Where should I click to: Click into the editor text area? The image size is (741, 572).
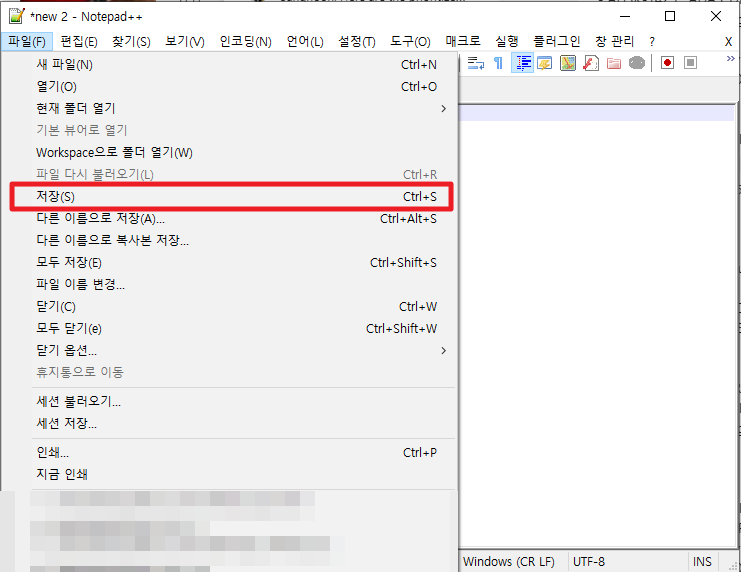[x=596, y=326]
